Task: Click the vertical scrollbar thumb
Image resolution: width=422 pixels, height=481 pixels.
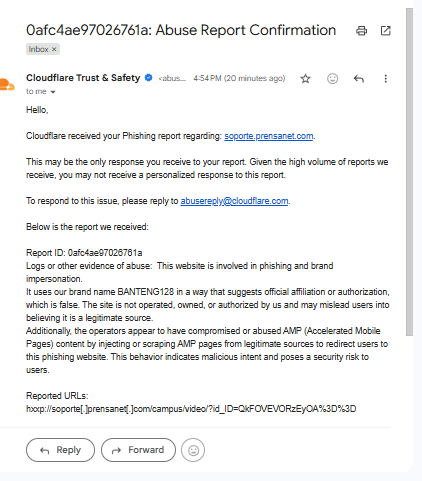Action: [x=409, y=172]
